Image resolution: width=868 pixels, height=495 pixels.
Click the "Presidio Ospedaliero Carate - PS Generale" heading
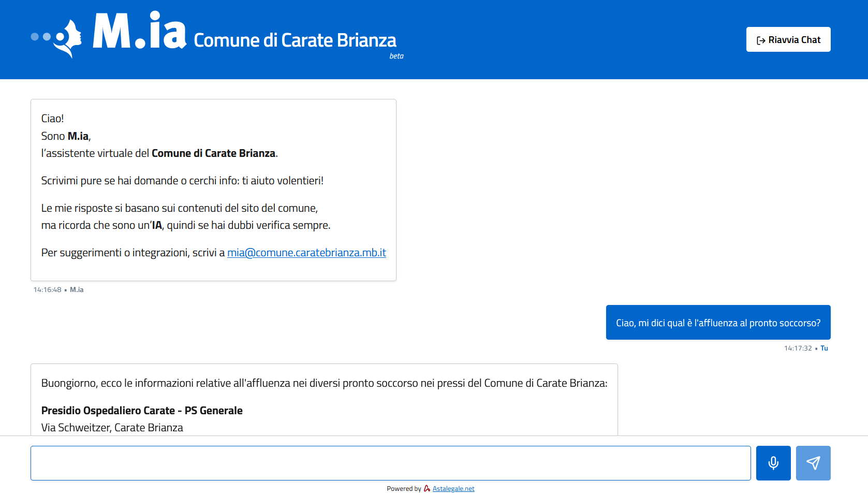142,411
